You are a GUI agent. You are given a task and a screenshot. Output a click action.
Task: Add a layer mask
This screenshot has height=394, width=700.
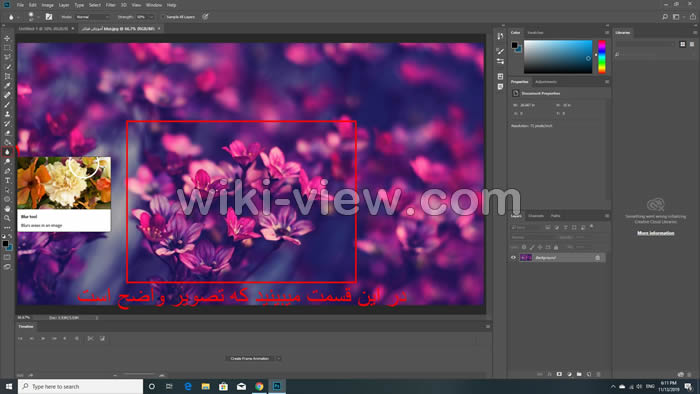point(559,374)
